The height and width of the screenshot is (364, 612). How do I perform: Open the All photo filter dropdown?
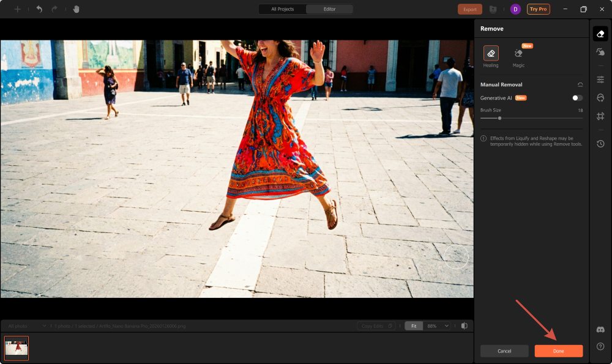[24, 326]
